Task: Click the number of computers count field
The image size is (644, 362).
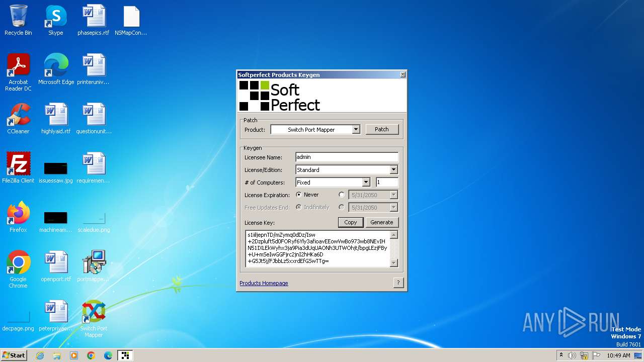Action: (387, 183)
